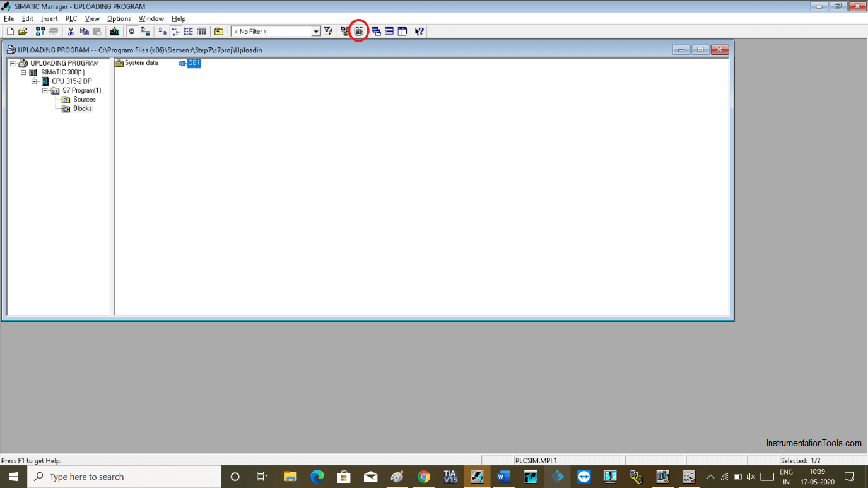Collapse the UPLOADING PROGRAM tree node
868x488 pixels.
[x=13, y=63]
